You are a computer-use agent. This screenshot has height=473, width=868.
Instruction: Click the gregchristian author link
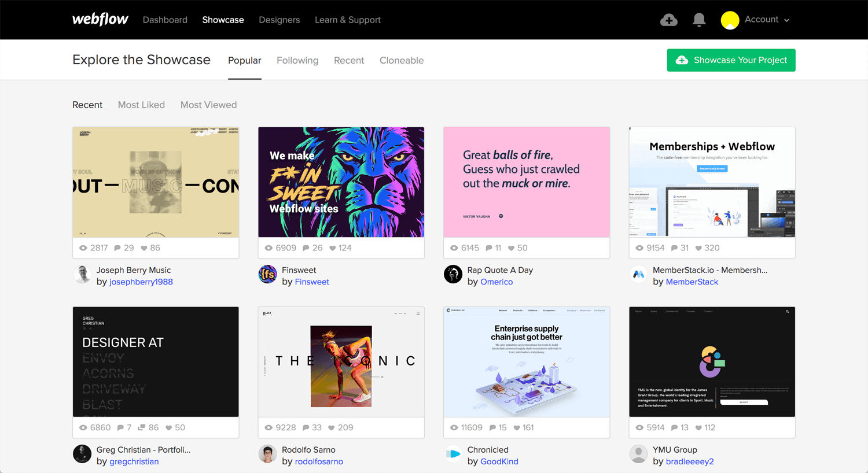tap(134, 462)
